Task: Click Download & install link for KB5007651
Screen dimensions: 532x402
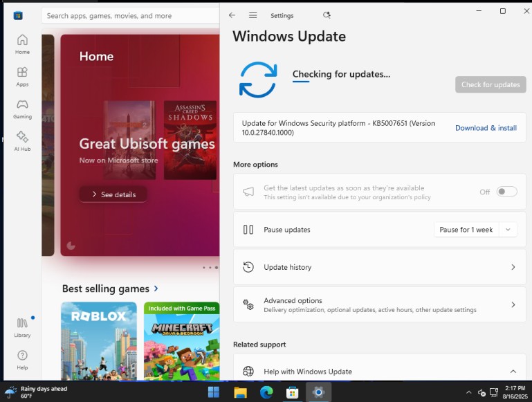Action: coord(486,128)
